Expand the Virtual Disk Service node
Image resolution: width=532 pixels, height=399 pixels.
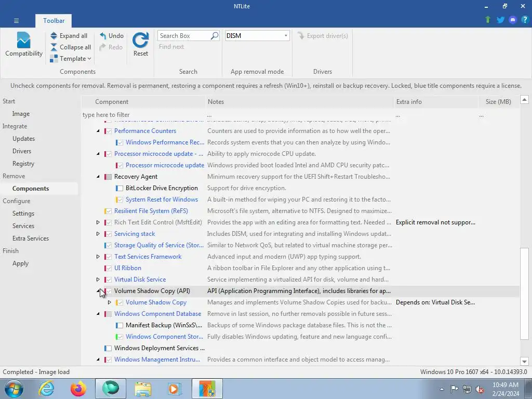point(98,280)
